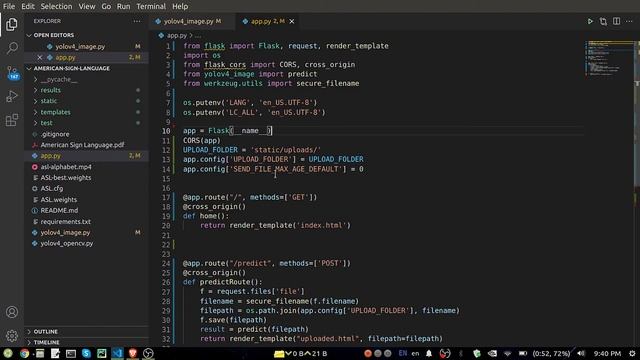Viewport: 640px width, 360px height.
Task: Click the 9:40 PM clock
Action: pos(607,353)
